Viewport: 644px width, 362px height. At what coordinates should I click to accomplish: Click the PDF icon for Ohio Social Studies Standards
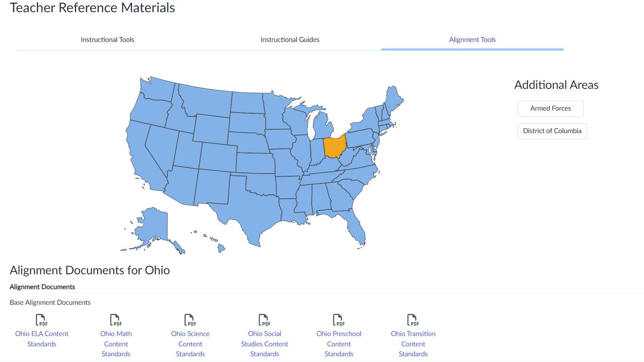coord(264,320)
